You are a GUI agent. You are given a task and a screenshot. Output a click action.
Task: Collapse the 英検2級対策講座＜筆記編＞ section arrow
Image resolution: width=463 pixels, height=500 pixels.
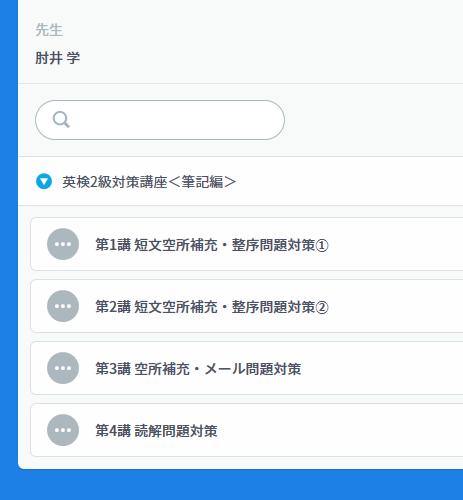44,181
